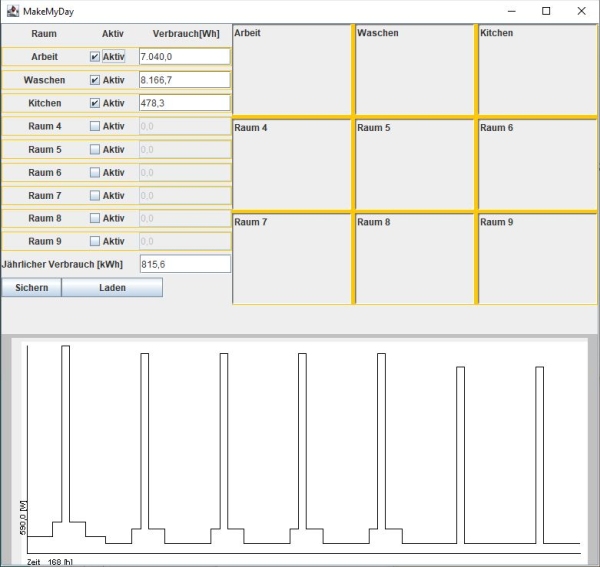Click the disabled Raum 5 consumption field

tap(185, 149)
